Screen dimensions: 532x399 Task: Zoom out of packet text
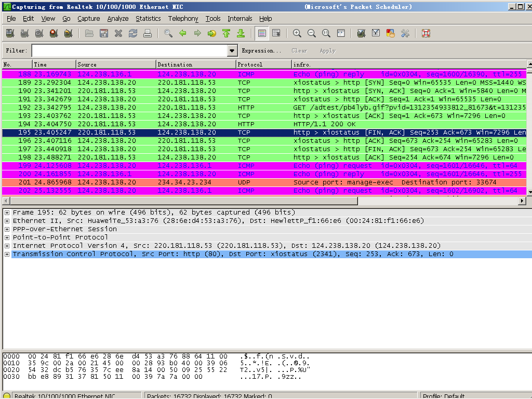point(312,33)
